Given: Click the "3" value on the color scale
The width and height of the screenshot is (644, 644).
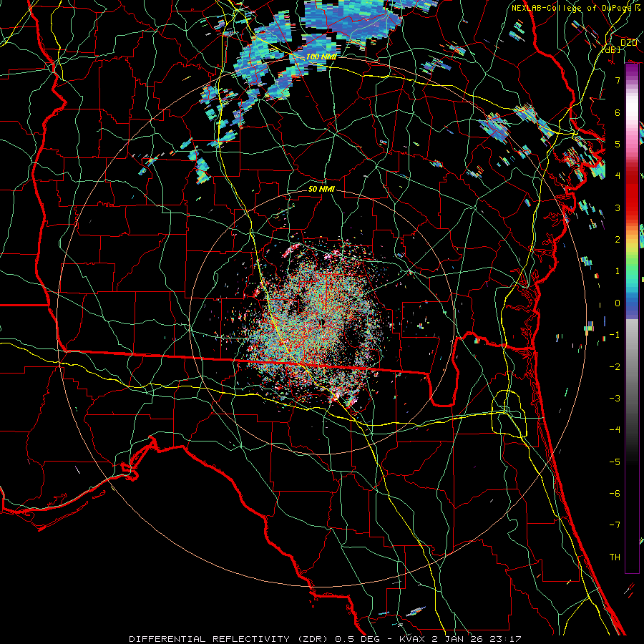Looking at the screenshot, I should (618, 208).
